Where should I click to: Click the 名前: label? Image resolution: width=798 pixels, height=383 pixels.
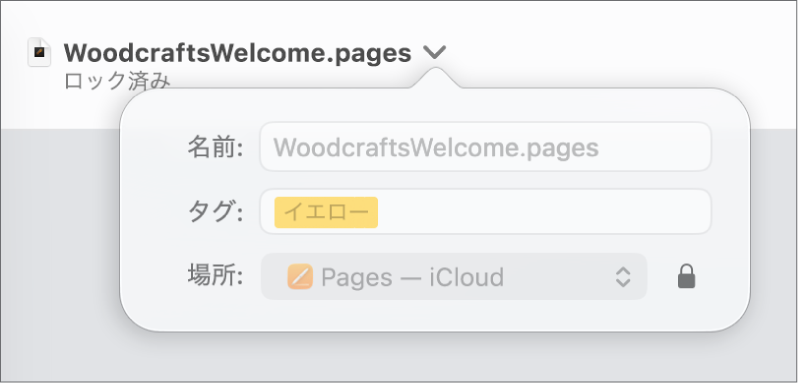click(x=215, y=148)
